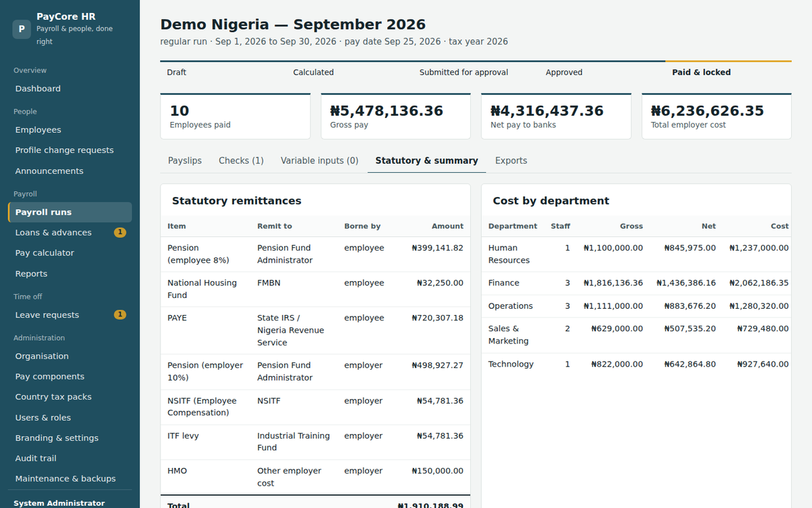
Task: Open the Pay calculator
Action: pyautogui.click(x=70, y=253)
